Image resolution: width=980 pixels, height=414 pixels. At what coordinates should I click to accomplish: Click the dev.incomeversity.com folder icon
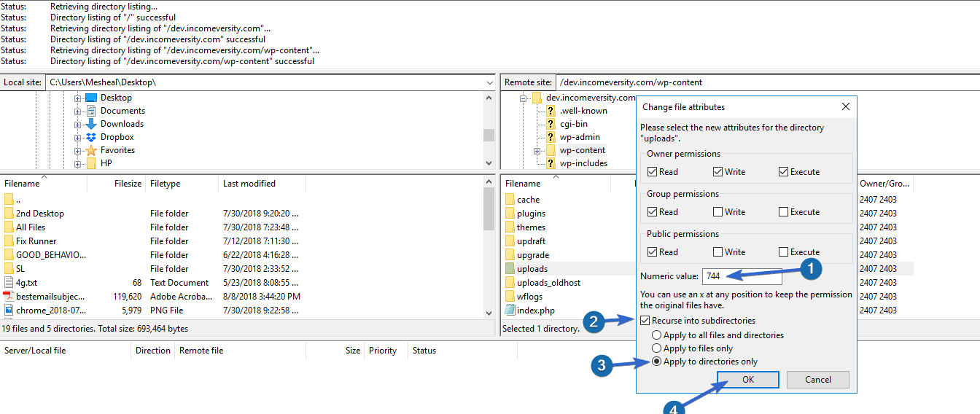[x=537, y=98]
